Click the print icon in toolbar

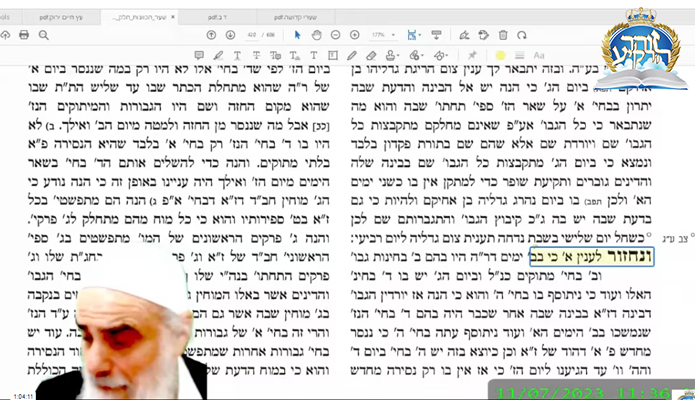point(25,34)
